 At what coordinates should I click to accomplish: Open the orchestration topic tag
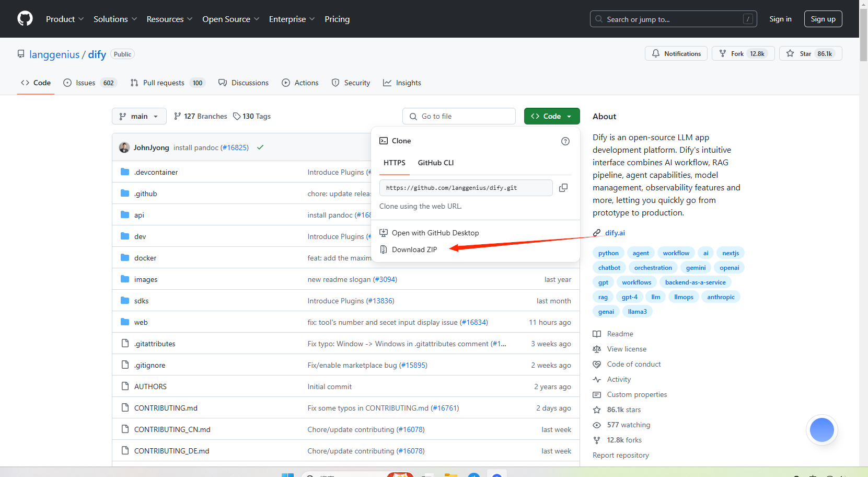(653, 268)
